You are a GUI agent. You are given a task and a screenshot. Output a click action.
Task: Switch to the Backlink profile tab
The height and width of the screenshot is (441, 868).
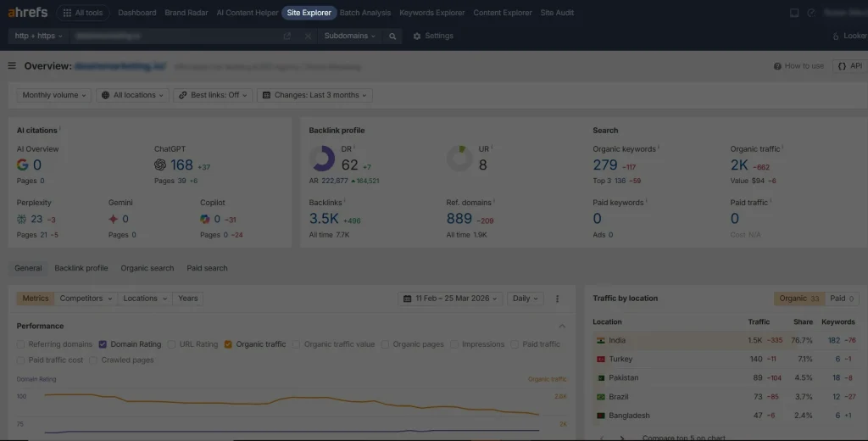pyautogui.click(x=81, y=268)
